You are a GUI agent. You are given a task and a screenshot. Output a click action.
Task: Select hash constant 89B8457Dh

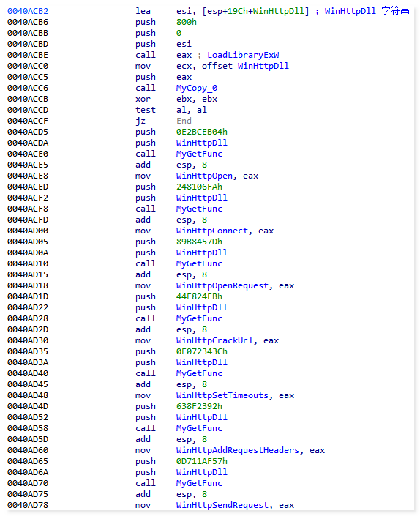[199, 242]
